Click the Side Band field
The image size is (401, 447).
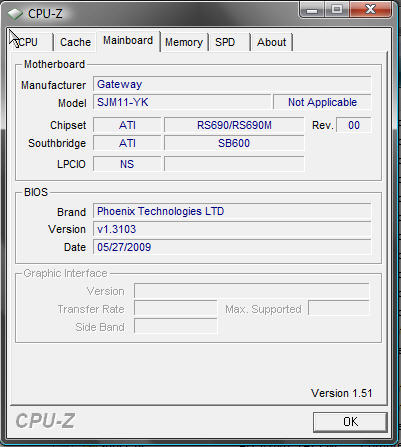176,327
